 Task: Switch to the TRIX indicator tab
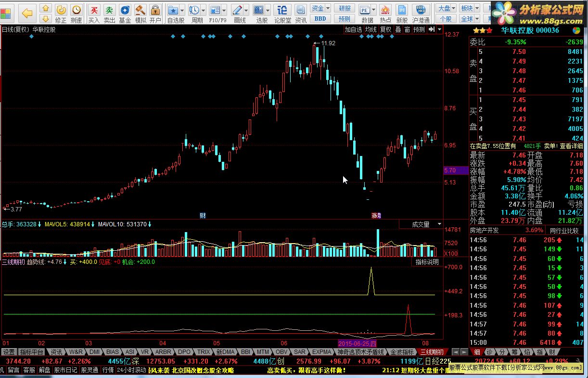point(204,352)
